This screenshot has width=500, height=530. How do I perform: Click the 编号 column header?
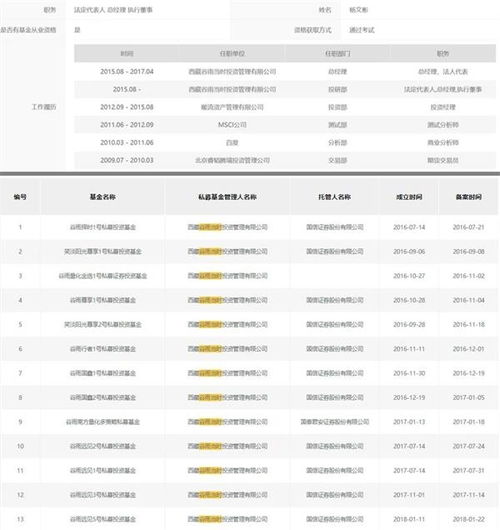pyautogui.click(x=20, y=197)
